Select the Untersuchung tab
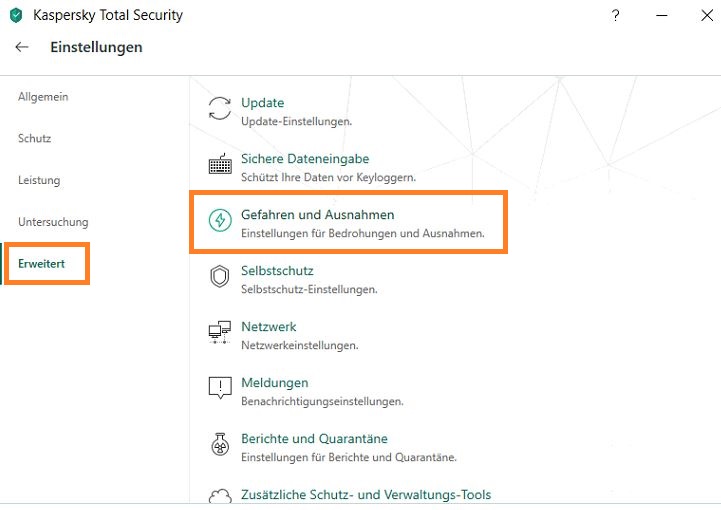721x510 pixels. click(x=53, y=222)
